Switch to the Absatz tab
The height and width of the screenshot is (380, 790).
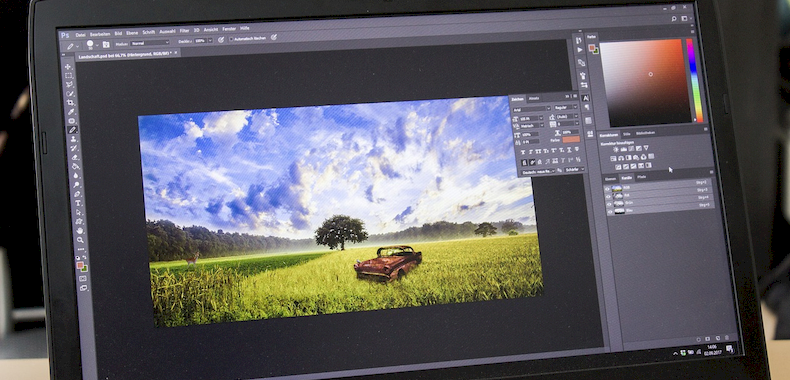(534, 98)
